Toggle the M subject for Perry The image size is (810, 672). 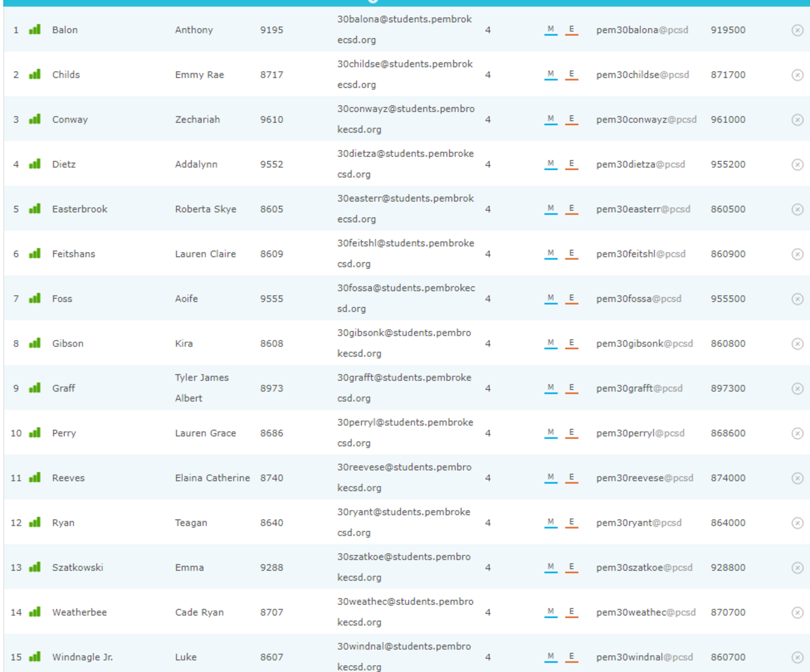(x=551, y=432)
